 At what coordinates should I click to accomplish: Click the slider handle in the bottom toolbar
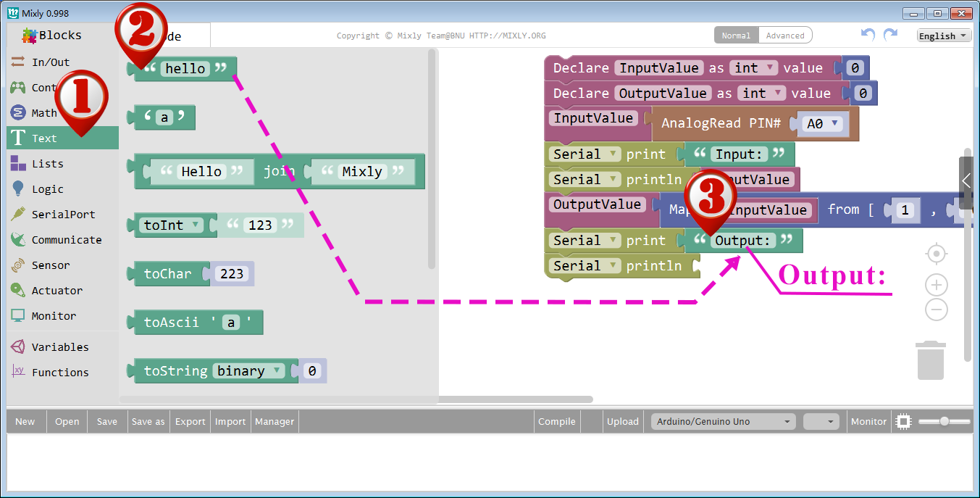tap(945, 421)
